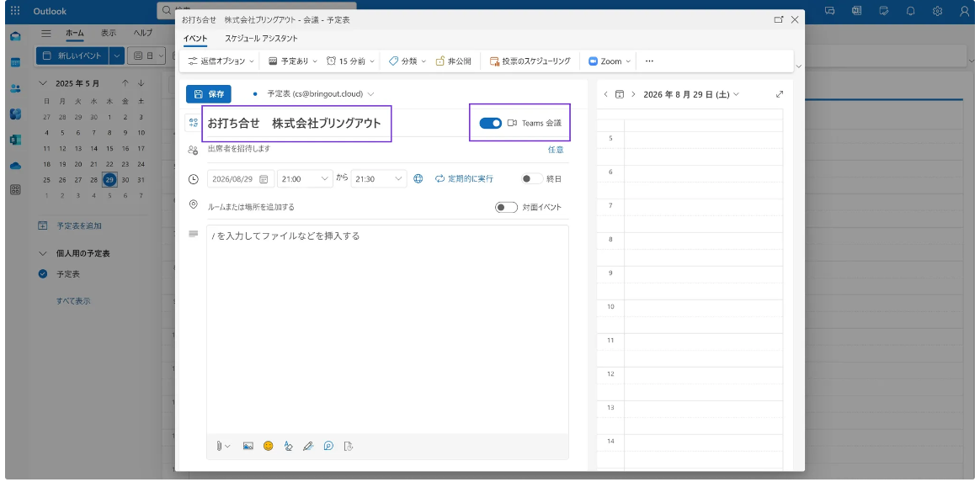Image resolution: width=980 pixels, height=482 pixels.
Task: Open the 15 分前 reminder dropdown
Action: (x=350, y=61)
